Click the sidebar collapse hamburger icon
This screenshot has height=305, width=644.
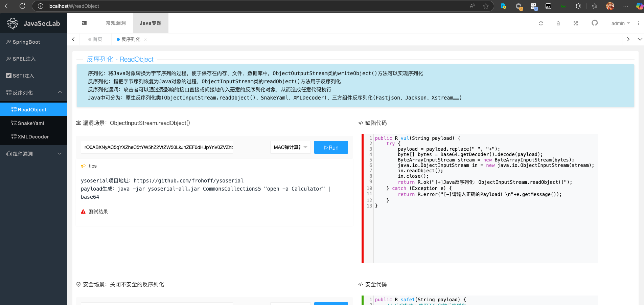[x=84, y=23]
